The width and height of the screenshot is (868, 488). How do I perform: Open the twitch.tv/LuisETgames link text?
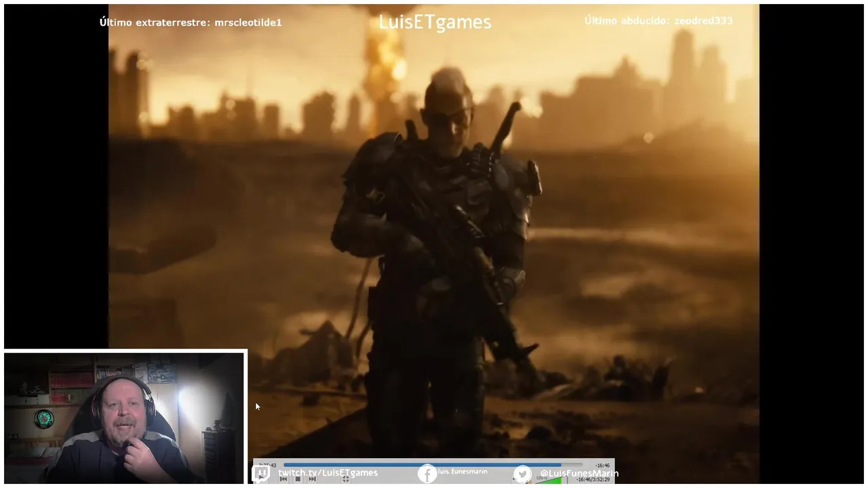click(x=328, y=472)
